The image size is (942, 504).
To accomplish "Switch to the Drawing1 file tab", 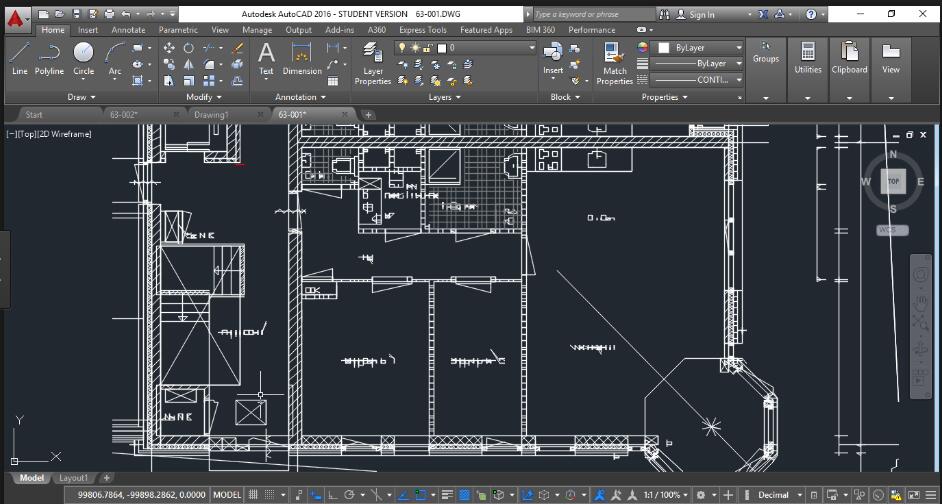I will 211,114.
